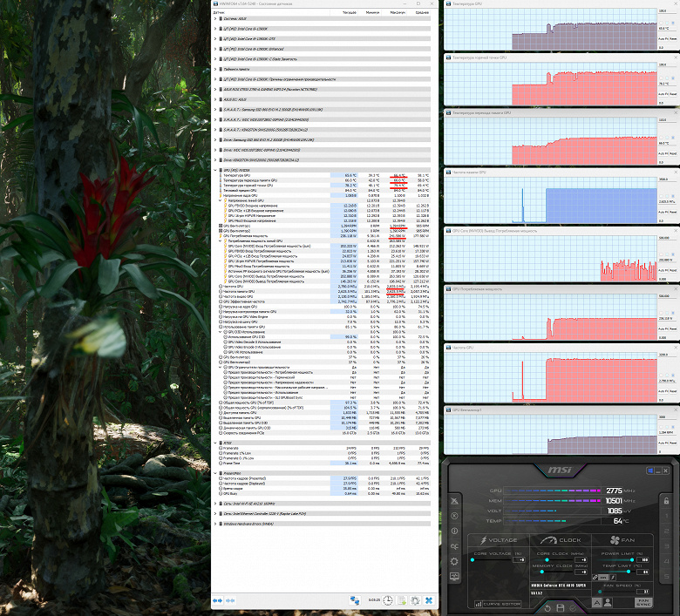680x616 pixels.
Task: Expand the Intel Core i9-13900K DTS group
Action: point(215,38)
